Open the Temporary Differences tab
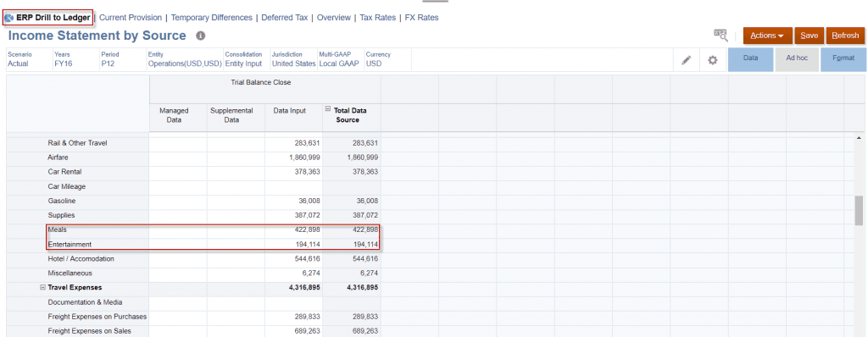This screenshot has height=337, width=868. pos(211,18)
